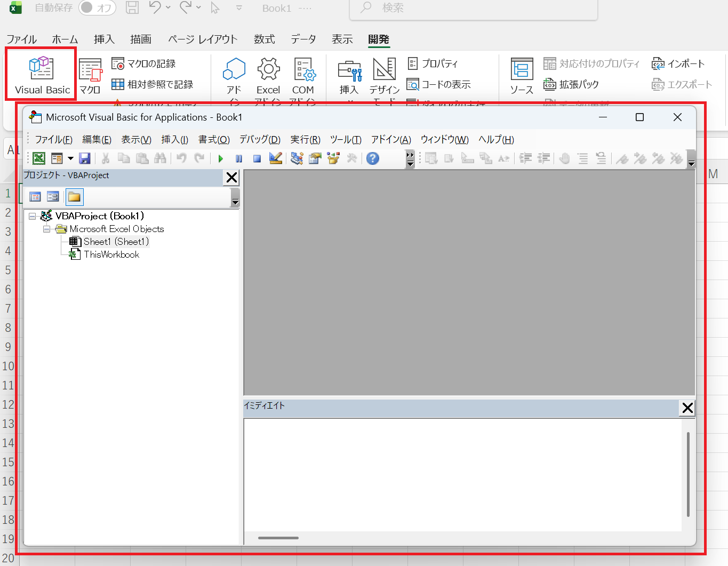Open VBA 実行(R) menu
This screenshot has height=566, width=728.
tap(305, 140)
